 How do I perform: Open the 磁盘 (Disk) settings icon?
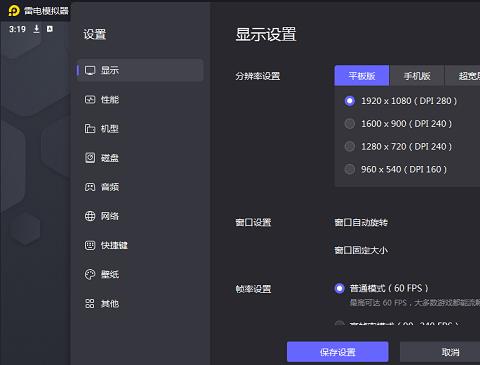(90, 158)
